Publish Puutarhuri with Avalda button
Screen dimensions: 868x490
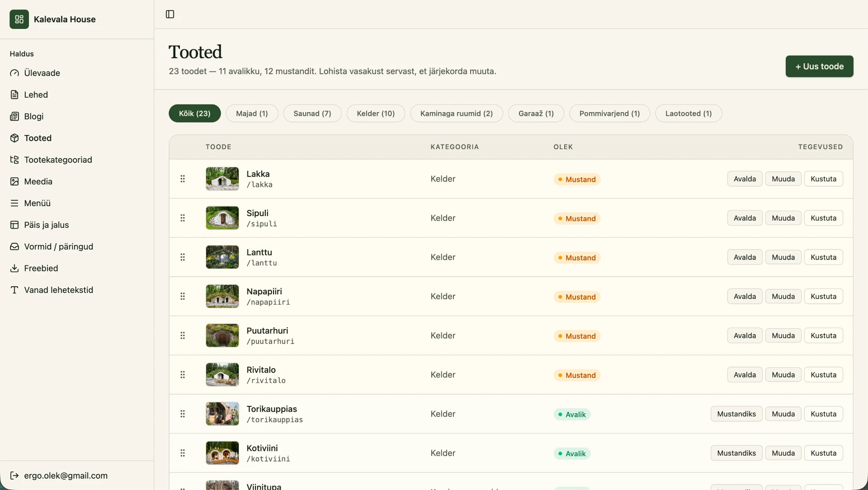tap(745, 336)
